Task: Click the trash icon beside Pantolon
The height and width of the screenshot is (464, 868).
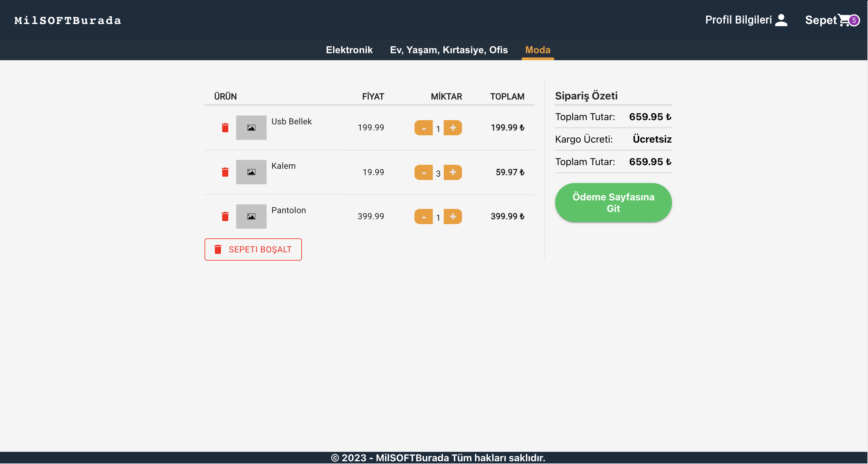Action: [225, 216]
